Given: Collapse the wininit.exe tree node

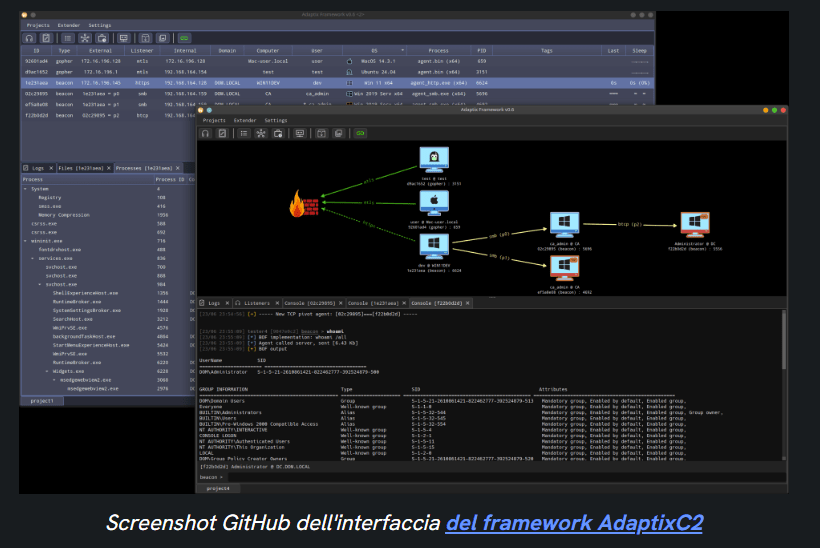Looking at the screenshot, I should tap(26, 241).
